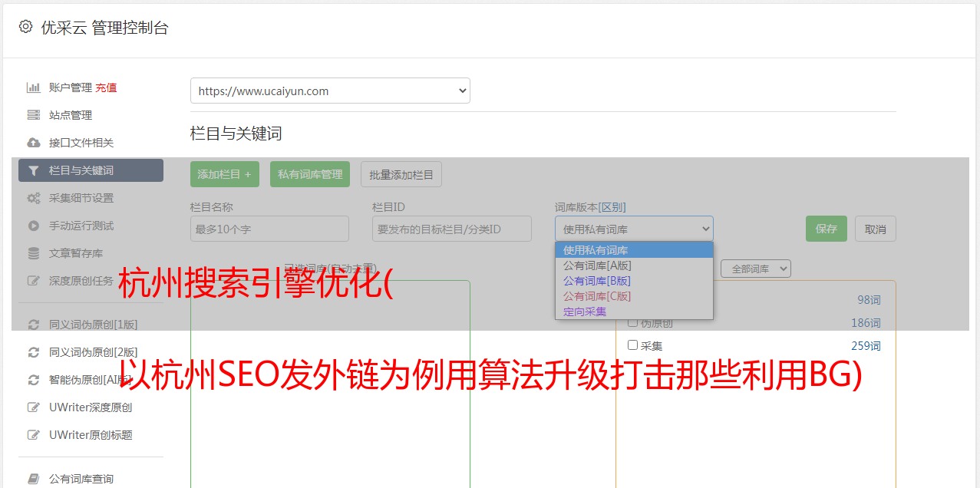Open 公有词库查询 in the sidebar
The width and height of the screenshot is (980, 488).
click(x=81, y=479)
